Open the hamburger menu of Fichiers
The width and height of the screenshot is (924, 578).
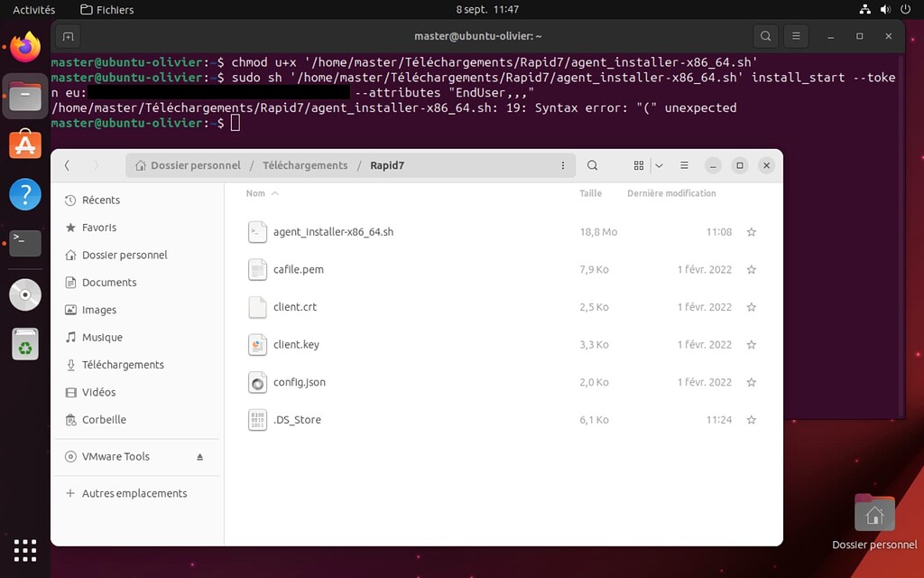(x=684, y=165)
